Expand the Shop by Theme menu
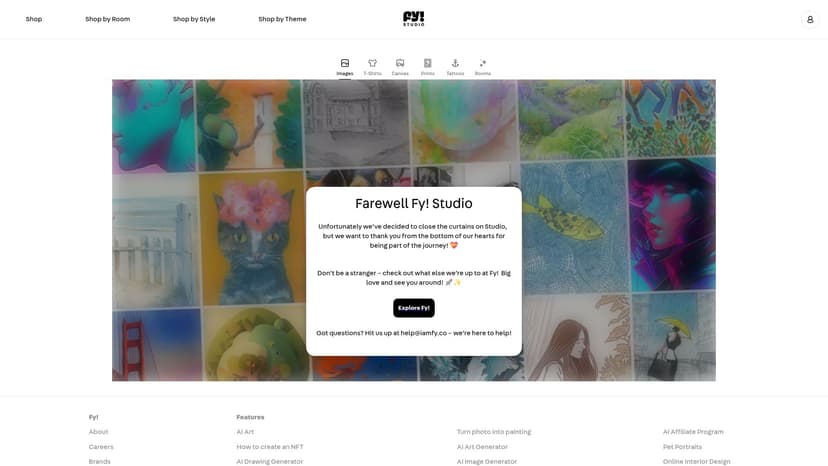The width and height of the screenshot is (828, 466). tap(282, 19)
